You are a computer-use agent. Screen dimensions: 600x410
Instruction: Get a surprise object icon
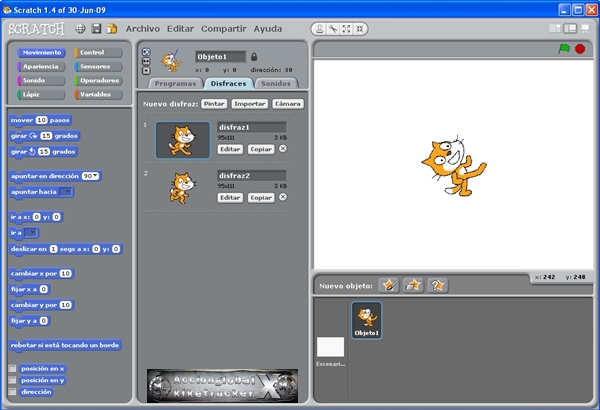(x=437, y=285)
